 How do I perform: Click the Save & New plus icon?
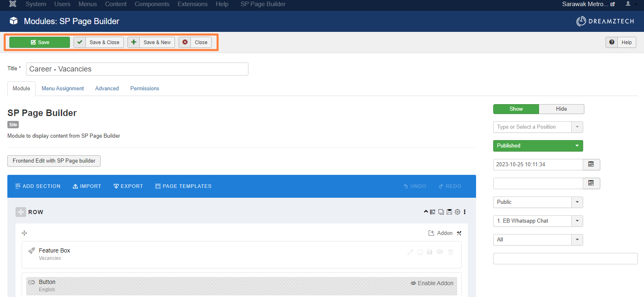(134, 42)
